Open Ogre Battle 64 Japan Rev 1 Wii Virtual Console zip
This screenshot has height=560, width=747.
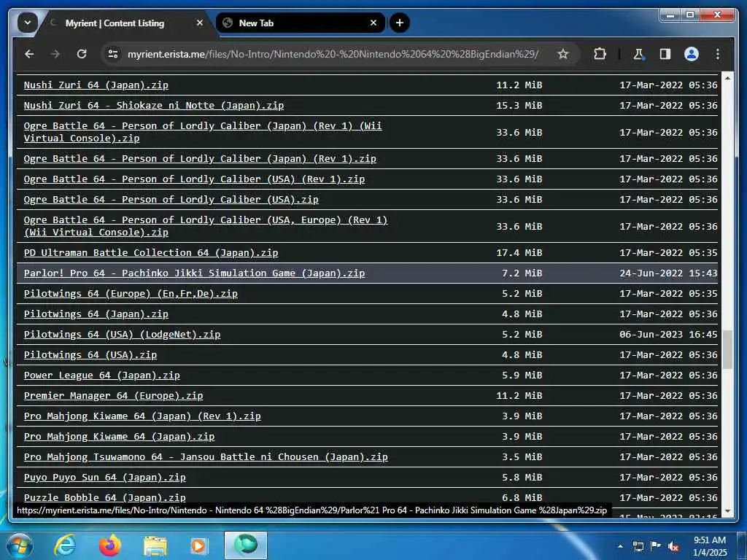click(203, 133)
